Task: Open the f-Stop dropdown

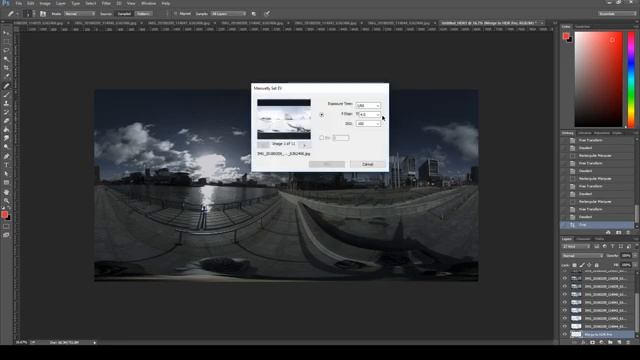Action: pos(370,114)
